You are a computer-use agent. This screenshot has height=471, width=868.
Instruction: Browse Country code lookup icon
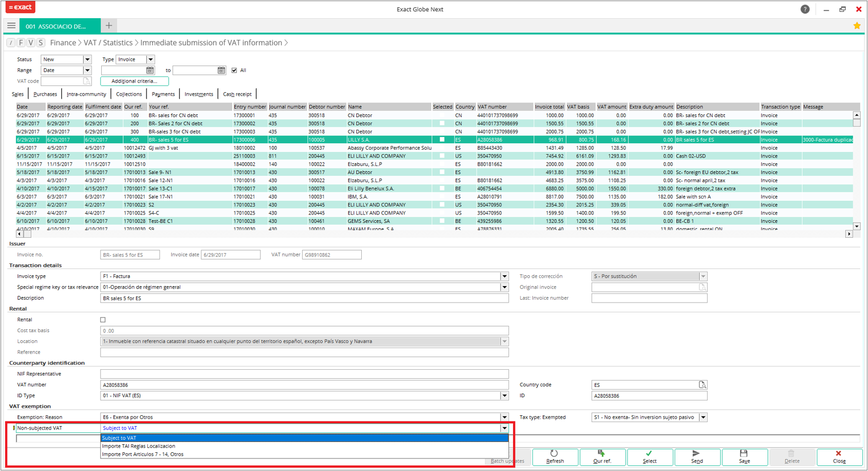point(702,385)
